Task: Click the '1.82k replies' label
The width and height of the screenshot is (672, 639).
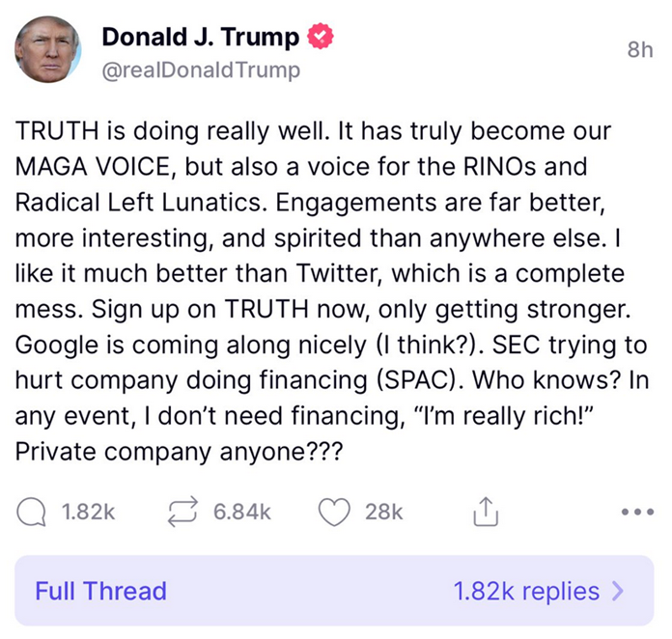Action: [x=526, y=591]
